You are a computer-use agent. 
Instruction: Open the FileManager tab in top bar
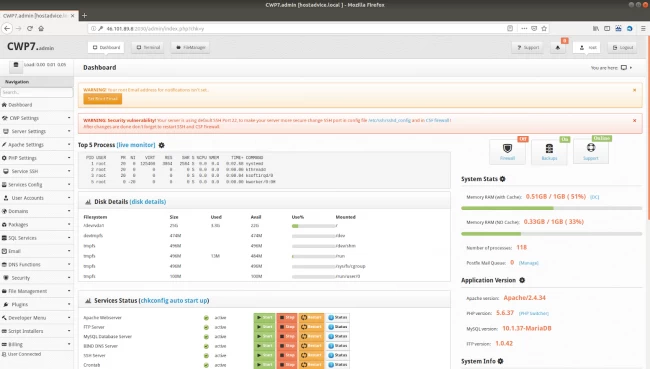pyautogui.click(x=191, y=48)
